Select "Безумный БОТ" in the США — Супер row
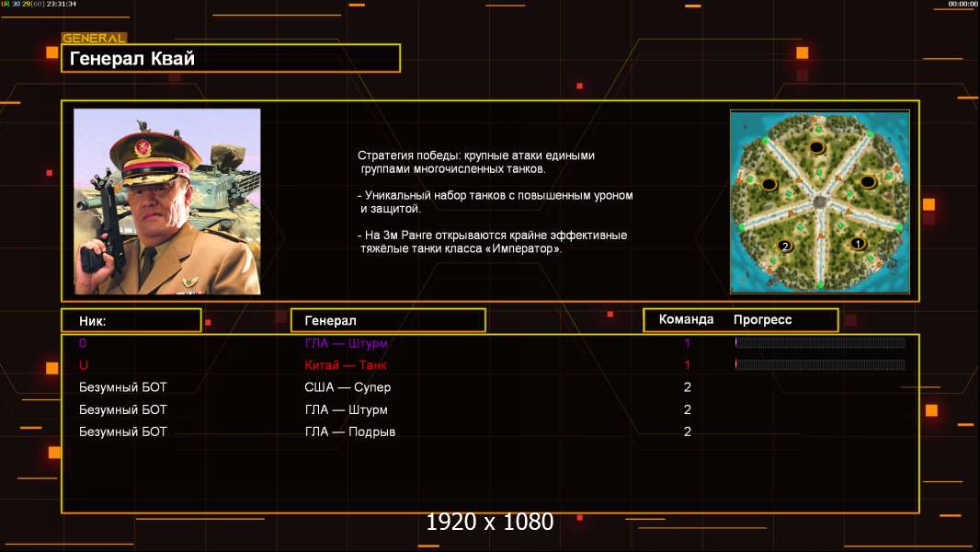This screenshot has height=552, width=980. point(123,387)
